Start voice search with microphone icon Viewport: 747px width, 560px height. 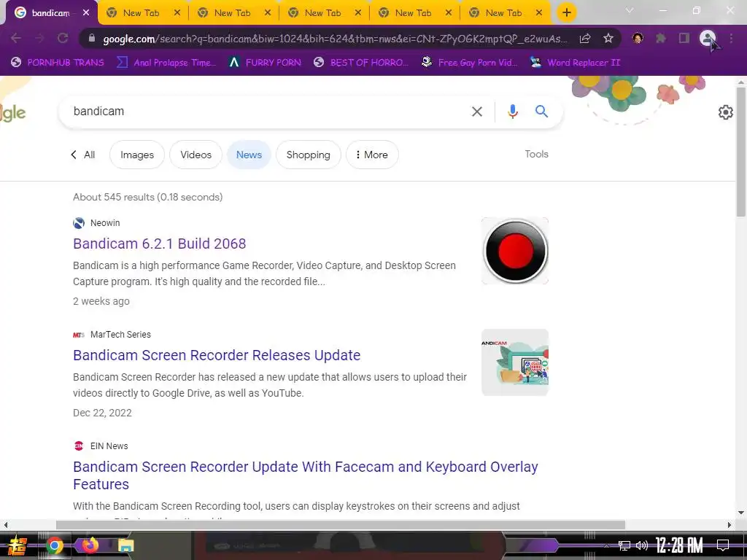(x=513, y=112)
